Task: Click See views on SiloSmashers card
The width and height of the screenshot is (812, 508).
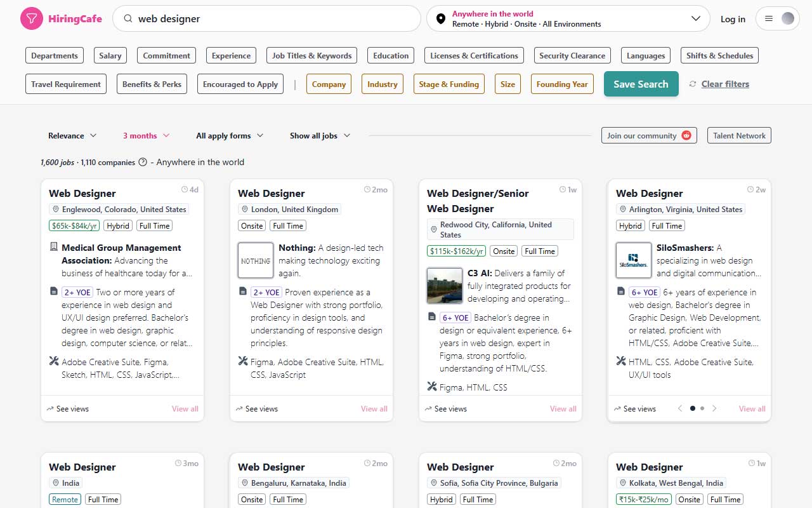Action: click(x=635, y=408)
